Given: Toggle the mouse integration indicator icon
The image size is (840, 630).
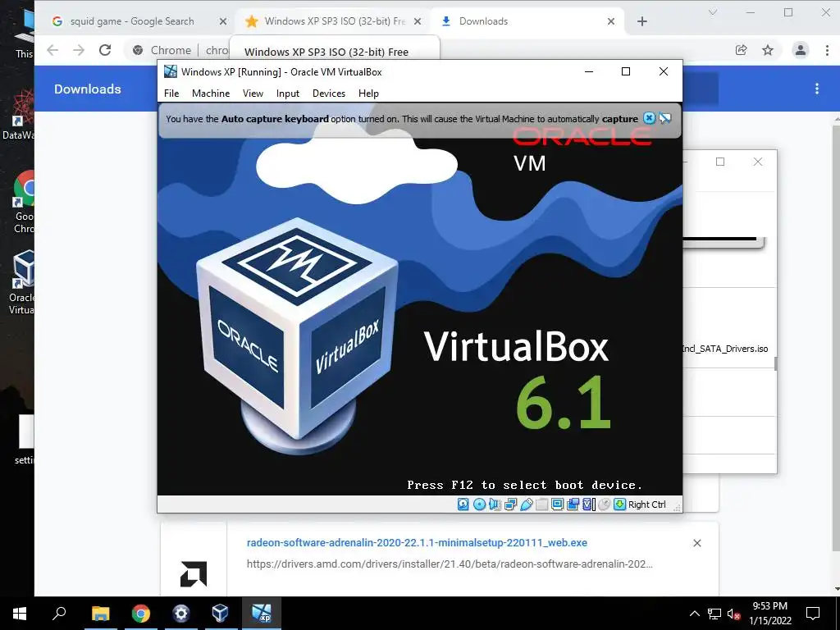Looking at the screenshot, I should [x=605, y=504].
